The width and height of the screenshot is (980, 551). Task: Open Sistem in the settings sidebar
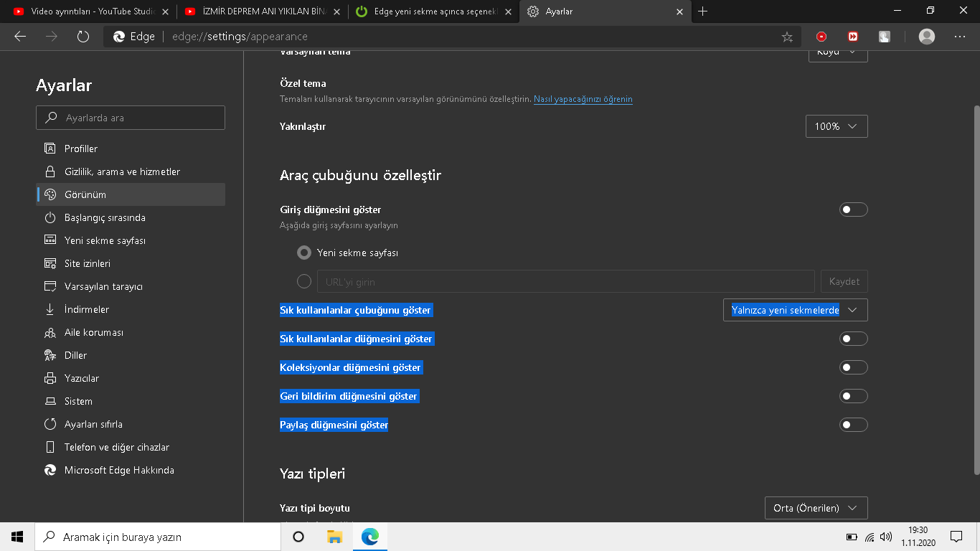point(131,401)
